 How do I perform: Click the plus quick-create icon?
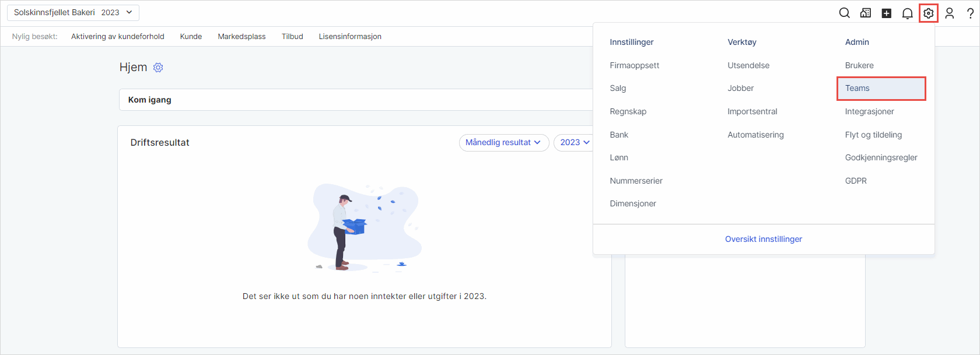click(887, 13)
